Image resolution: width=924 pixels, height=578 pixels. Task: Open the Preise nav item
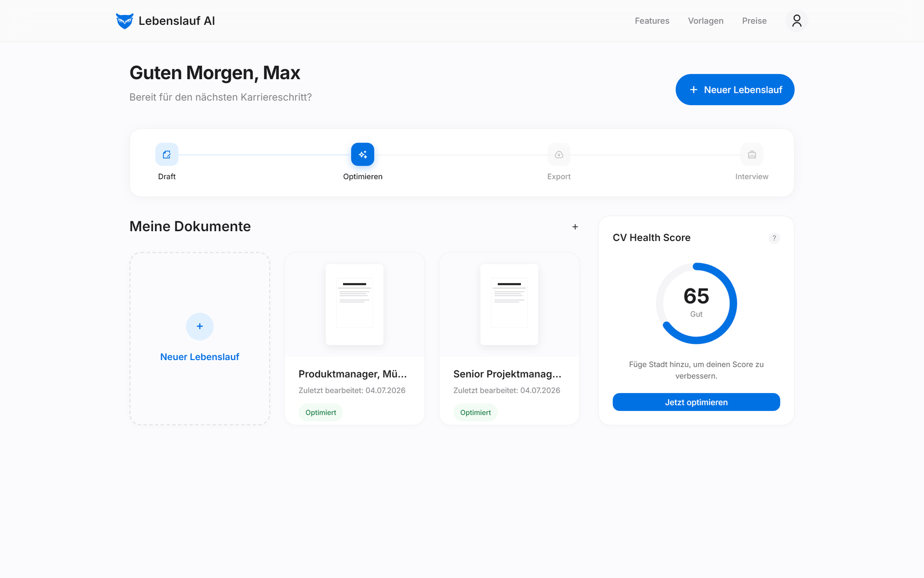tap(754, 21)
